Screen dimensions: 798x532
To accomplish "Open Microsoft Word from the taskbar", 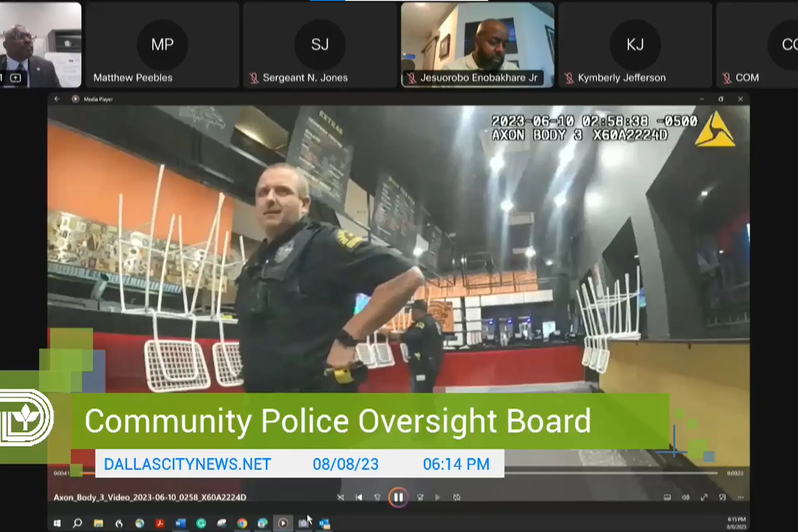I will point(180,523).
